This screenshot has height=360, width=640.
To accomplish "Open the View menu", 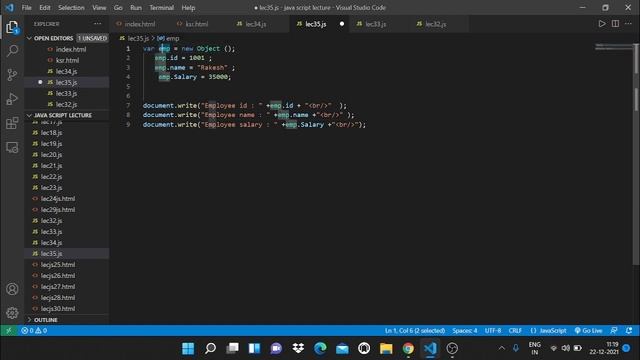I will [x=99, y=7].
